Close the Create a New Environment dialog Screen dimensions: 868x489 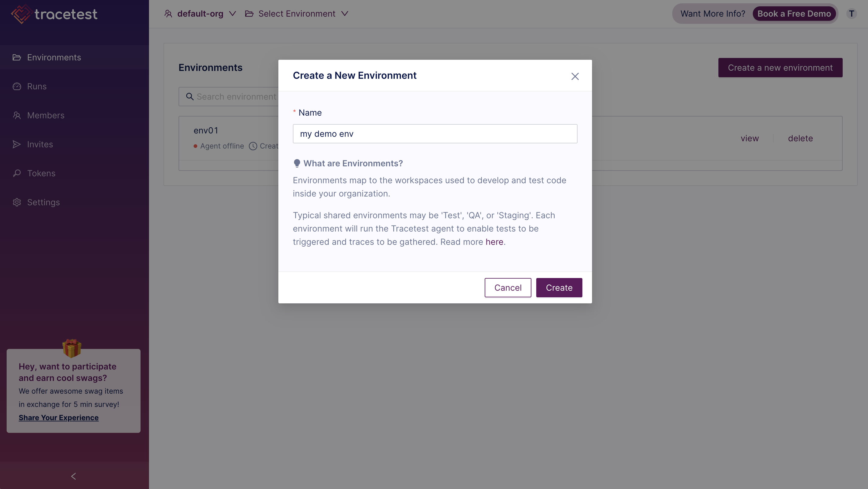point(575,76)
